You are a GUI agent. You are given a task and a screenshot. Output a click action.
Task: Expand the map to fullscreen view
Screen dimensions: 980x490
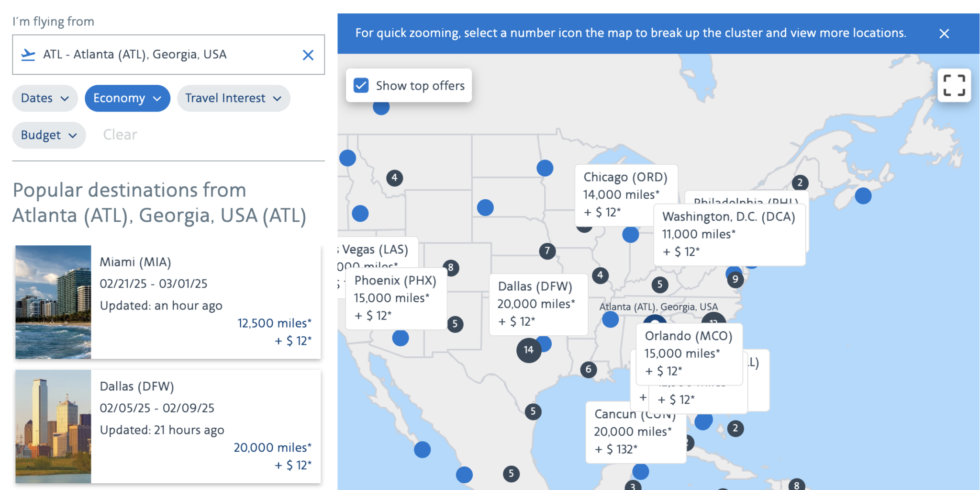pos(954,85)
